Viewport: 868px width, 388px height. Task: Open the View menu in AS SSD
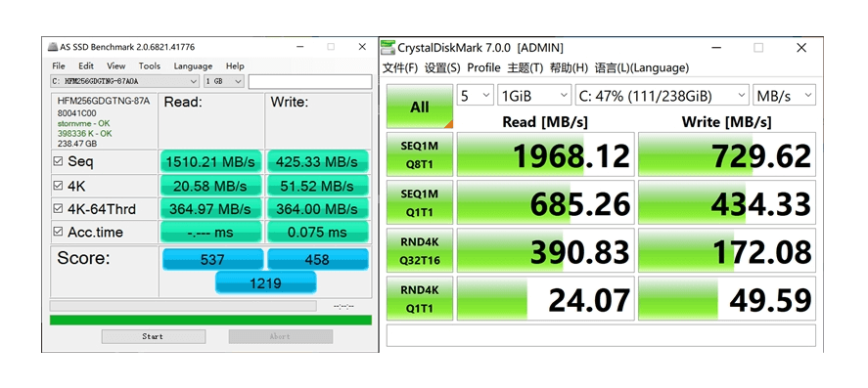(115, 65)
